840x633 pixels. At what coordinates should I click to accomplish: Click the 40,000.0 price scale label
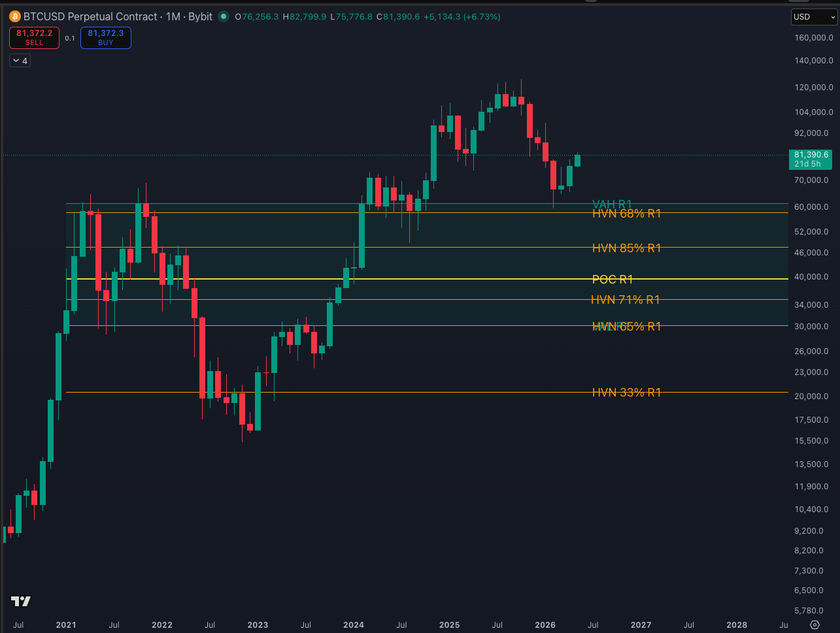pos(811,277)
